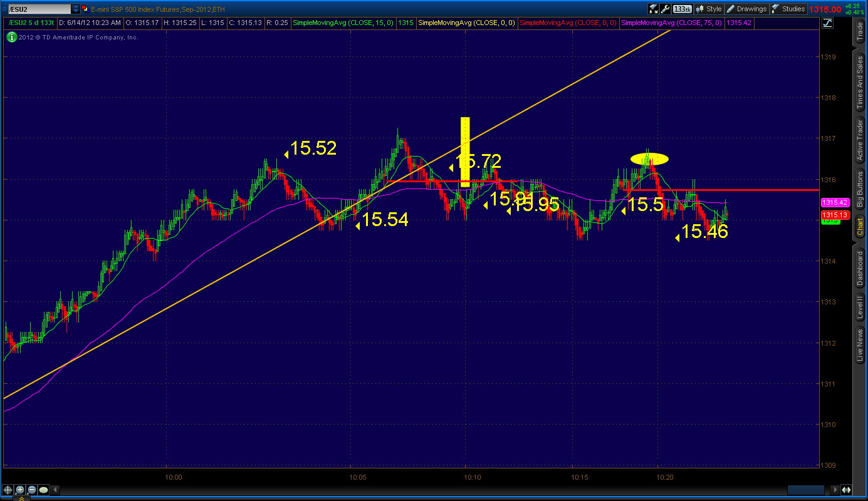The height and width of the screenshot is (501, 868).
Task: Click the 1311 price axis label
Action: pyautogui.click(x=829, y=384)
